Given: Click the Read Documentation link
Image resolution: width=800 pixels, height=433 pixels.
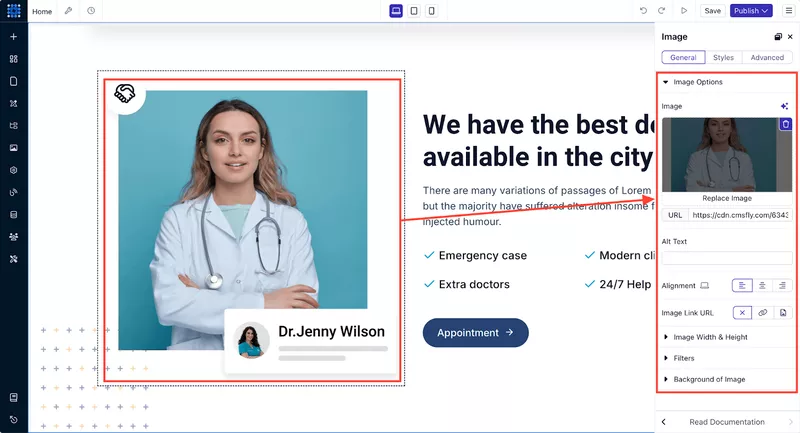Looking at the screenshot, I should [726, 422].
